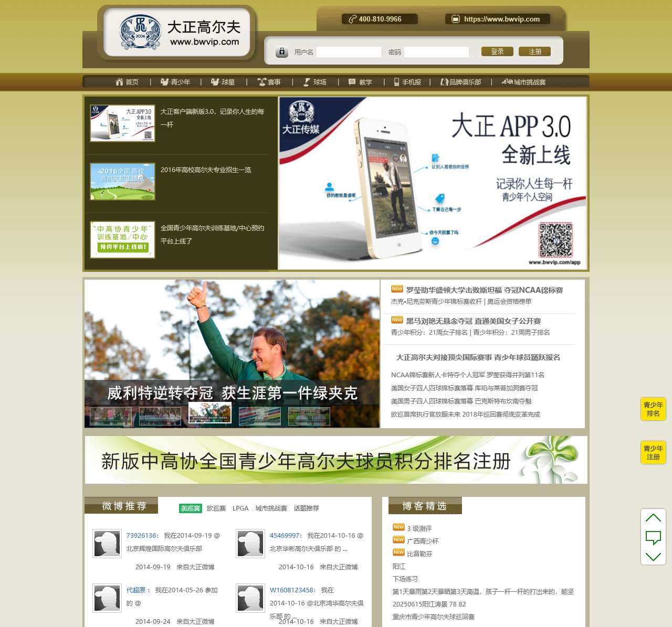Image resolution: width=672 pixels, height=627 pixels.
Task: Focus the 密码 password field
Action: point(436,52)
